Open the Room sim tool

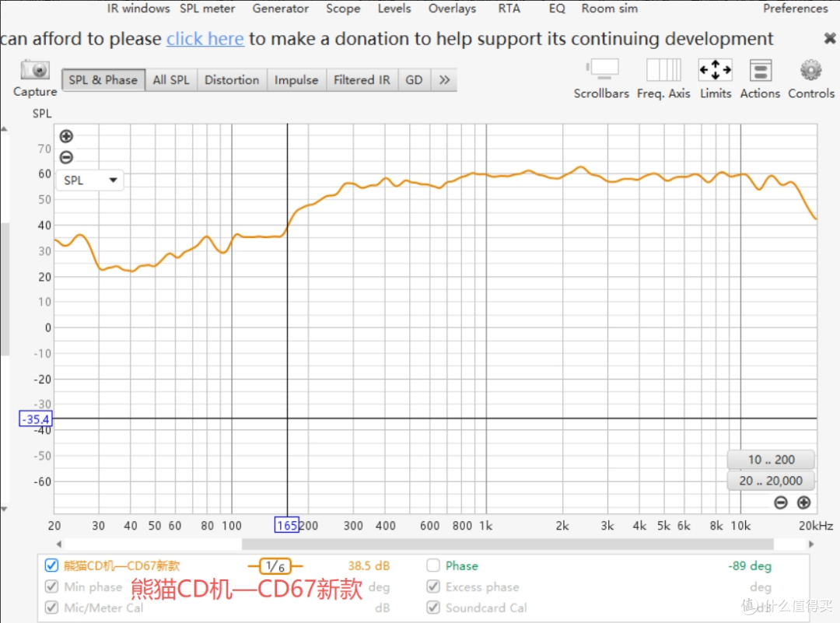[610, 8]
